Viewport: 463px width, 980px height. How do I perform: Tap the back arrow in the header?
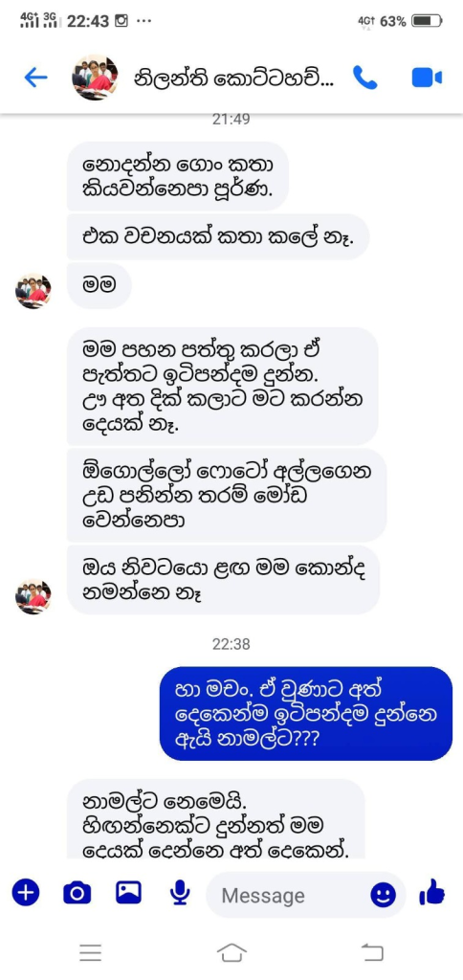pos(35,78)
